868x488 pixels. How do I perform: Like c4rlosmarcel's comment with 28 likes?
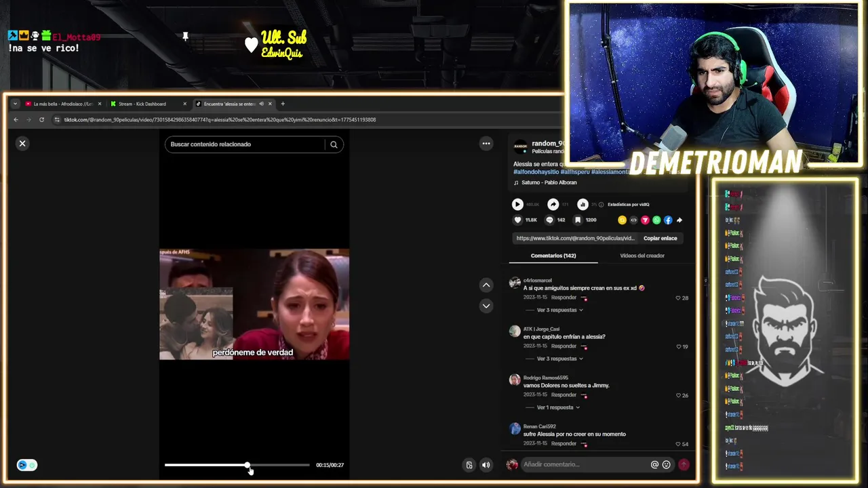[x=678, y=298]
